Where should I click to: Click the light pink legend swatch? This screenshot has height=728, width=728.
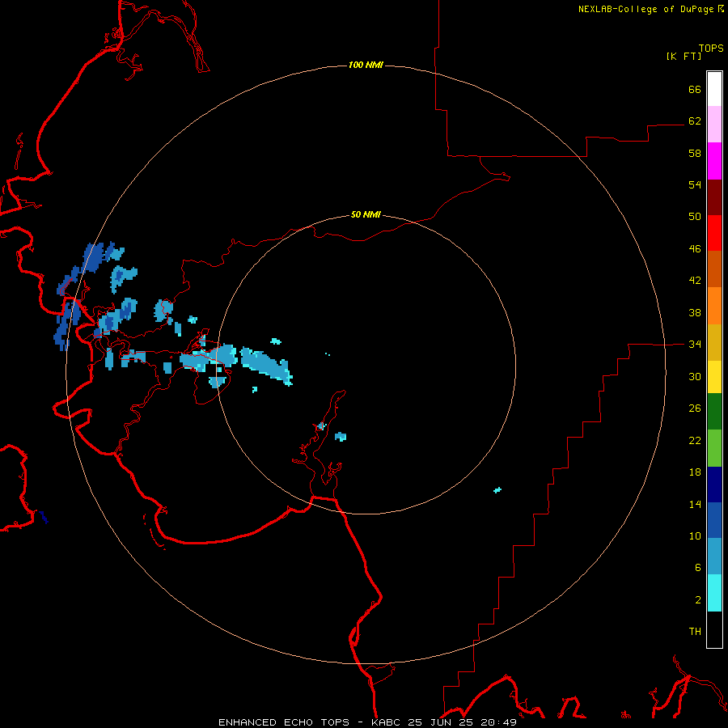(714, 124)
